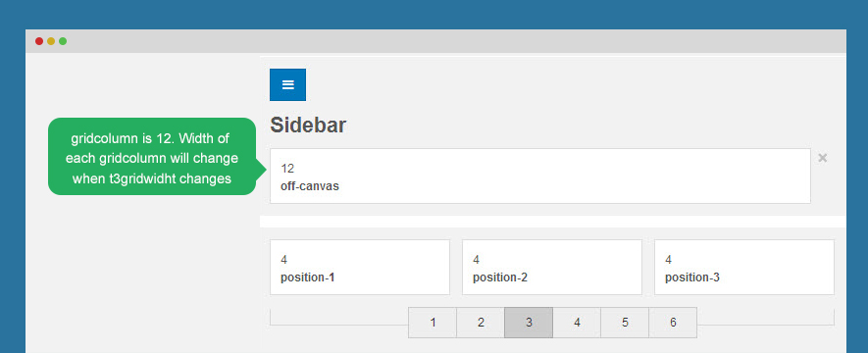Select the position-2 block
The image size is (868, 353).
click(x=552, y=268)
